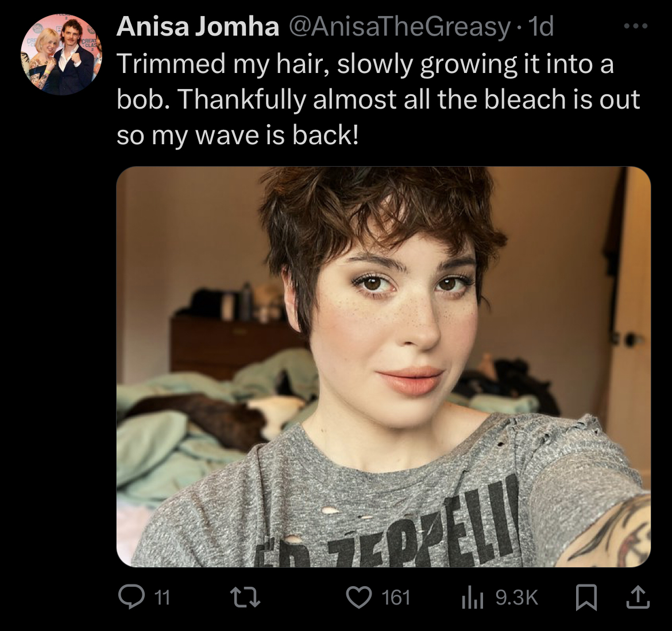Expand the attached selfie photo
The width and height of the screenshot is (672, 631).
[384, 367]
